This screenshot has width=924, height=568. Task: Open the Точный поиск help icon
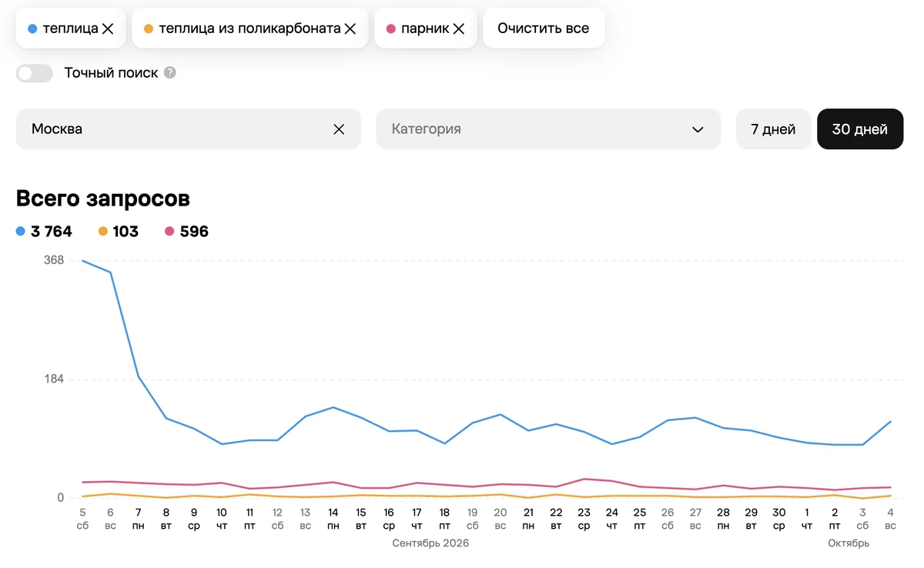[x=170, y=73]
